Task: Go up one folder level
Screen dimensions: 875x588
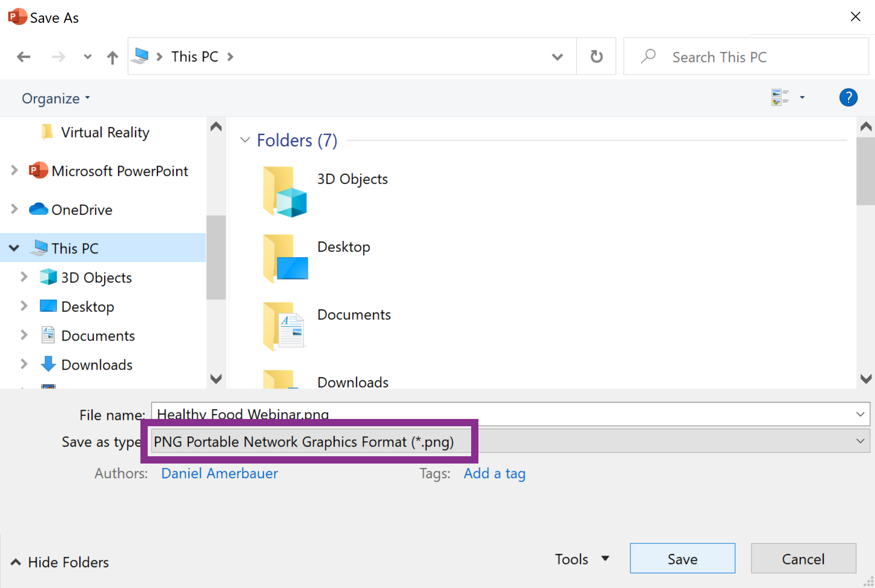Action: tap(112, 57)
